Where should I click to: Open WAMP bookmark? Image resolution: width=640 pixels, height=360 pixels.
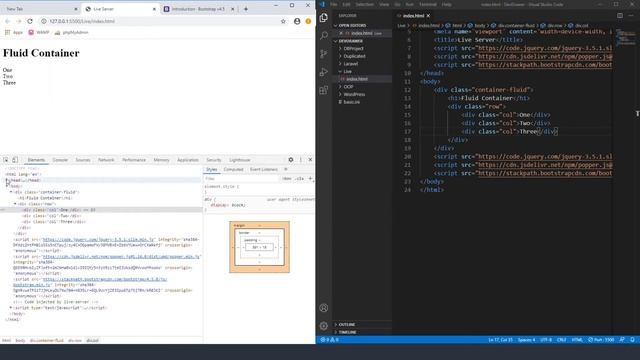point(39,32)
